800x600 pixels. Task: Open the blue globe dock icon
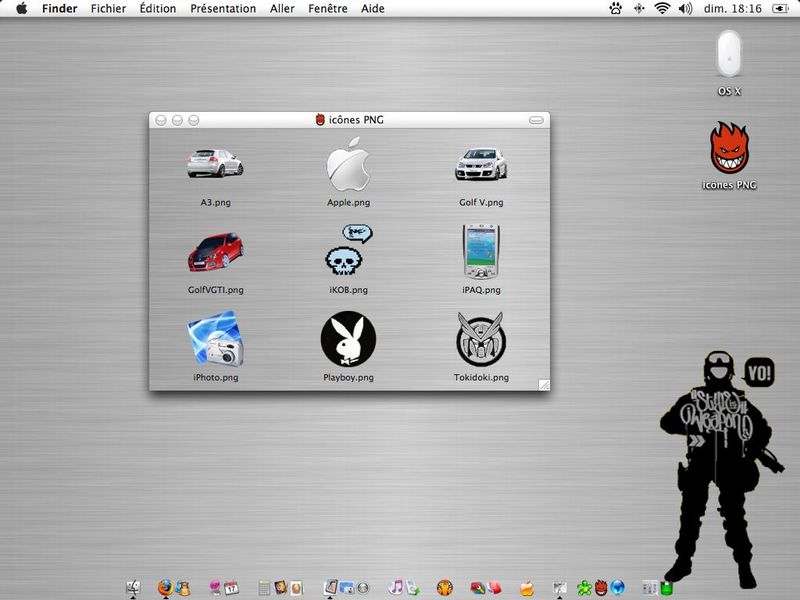tap(617, 588)
